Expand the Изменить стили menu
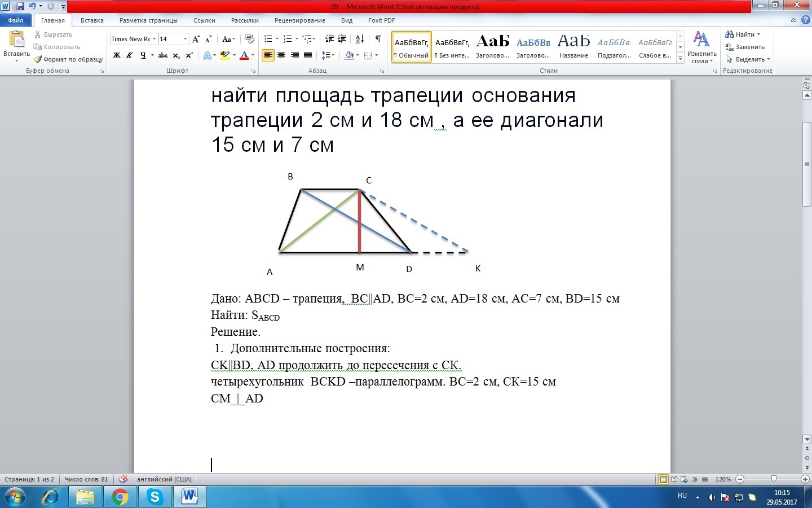This screenshot has width=812, height=508. 701,47
